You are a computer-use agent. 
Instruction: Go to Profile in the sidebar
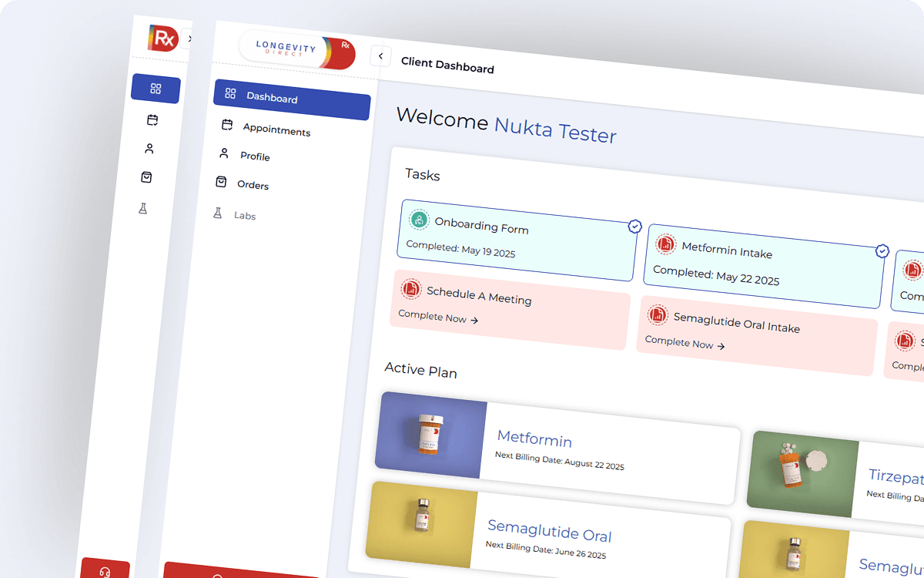point(254,156)
